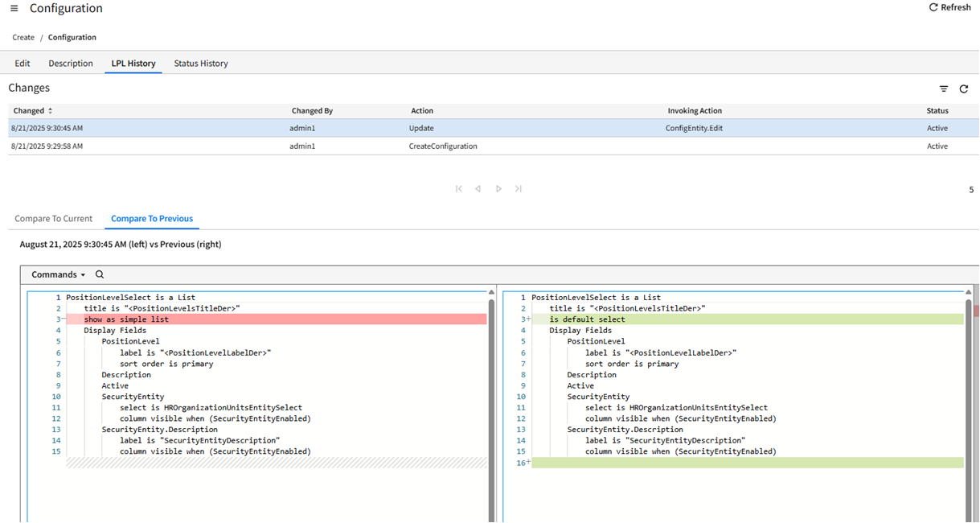Go to previous page of changes

coord(478,189)
